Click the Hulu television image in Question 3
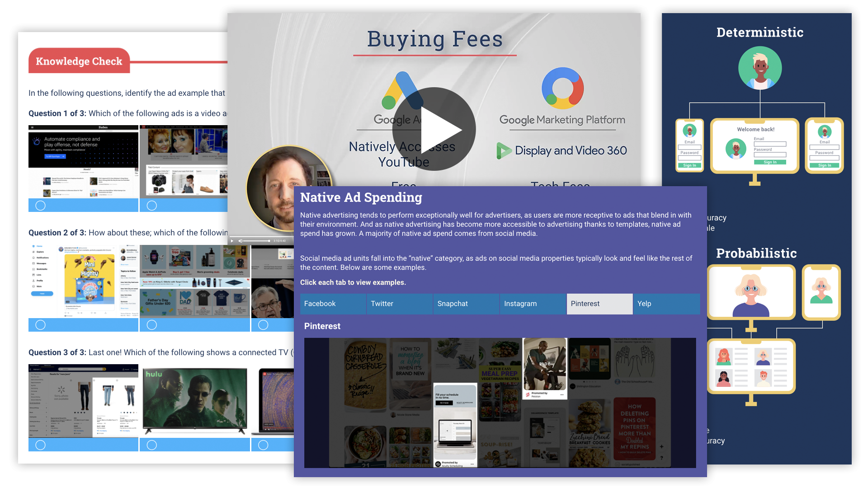 point(195,401)
